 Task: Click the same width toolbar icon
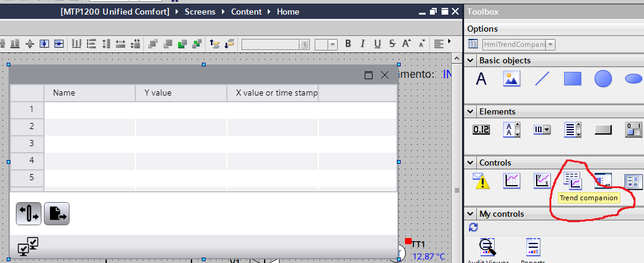[120, 43]
